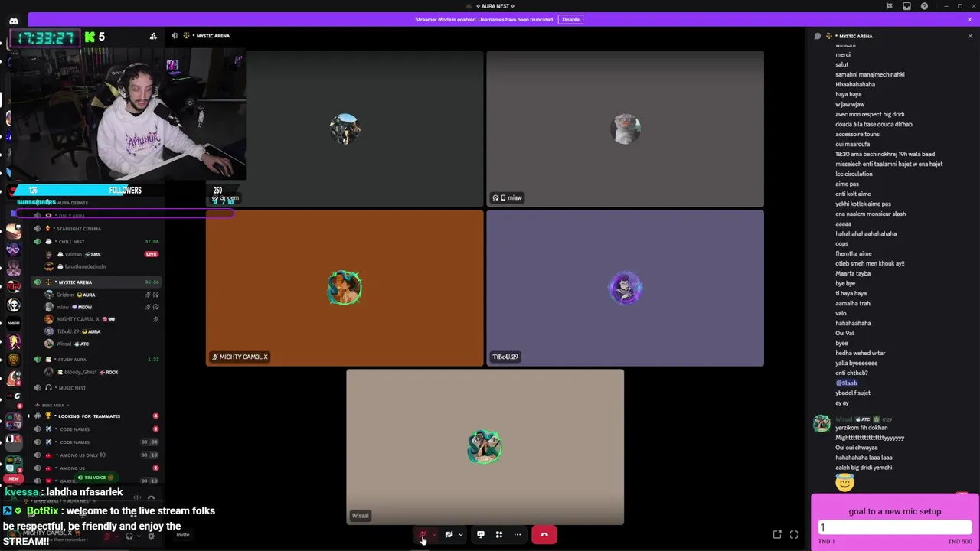Click the members icon above server list
The width and height of the screenshot is (980, 551).
click(x=153, y=36)
